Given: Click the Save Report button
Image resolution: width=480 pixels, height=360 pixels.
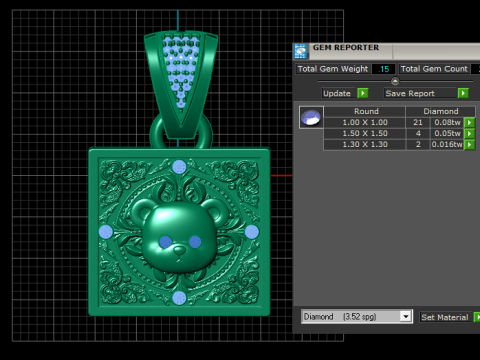Looking at the screenshot, I should [421, 93].
